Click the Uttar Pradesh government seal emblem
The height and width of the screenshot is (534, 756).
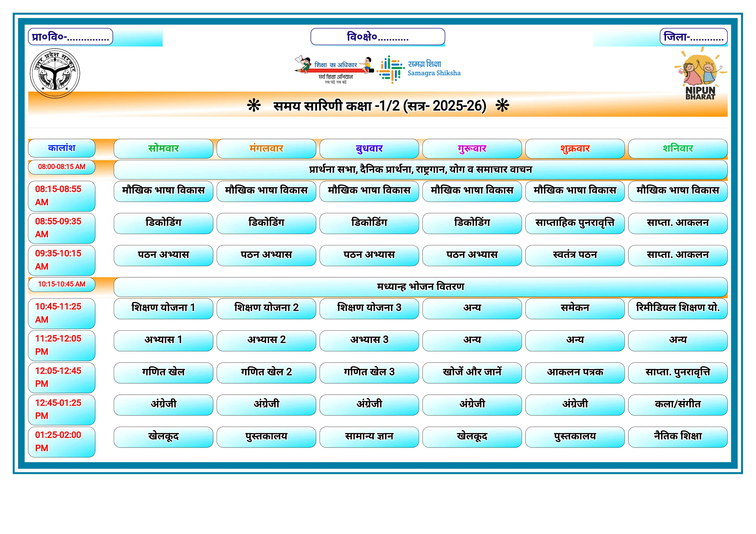pos(55,73)
